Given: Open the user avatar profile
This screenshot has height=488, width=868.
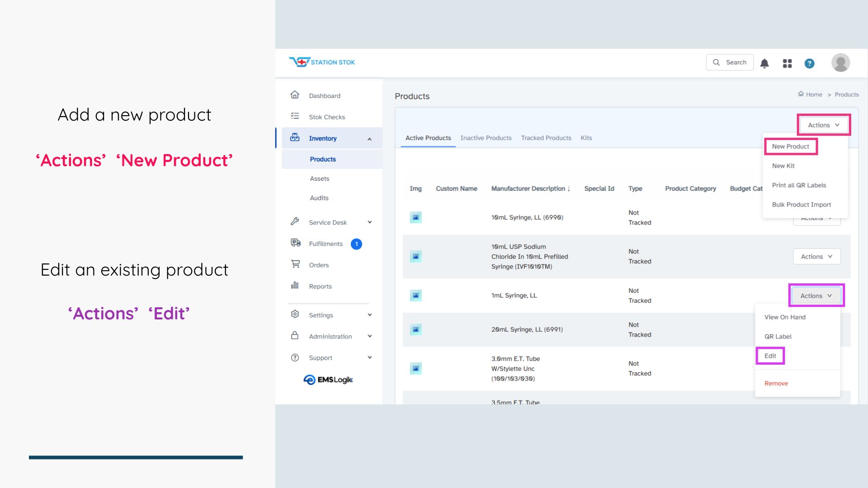Looking at the screenshot, I should [840, 62].
